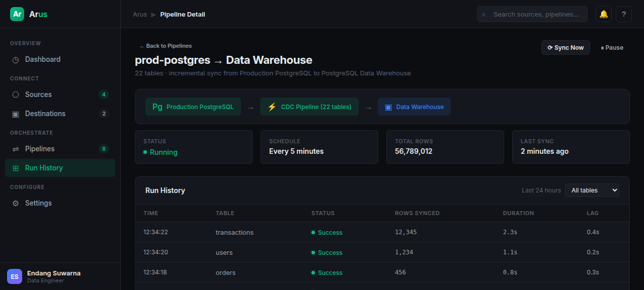Viewport: 644px width, 290px height.
Task: Click the CDC Pipeline lightning icon
Action: coord(272,107)
